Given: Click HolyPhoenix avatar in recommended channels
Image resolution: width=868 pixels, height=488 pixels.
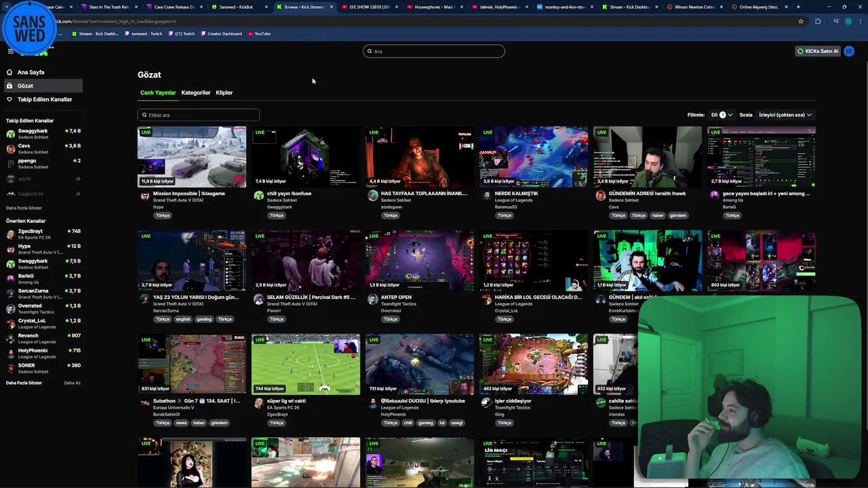Looking at the screenshot, I should pyautogui.click(x=10, y=353).
